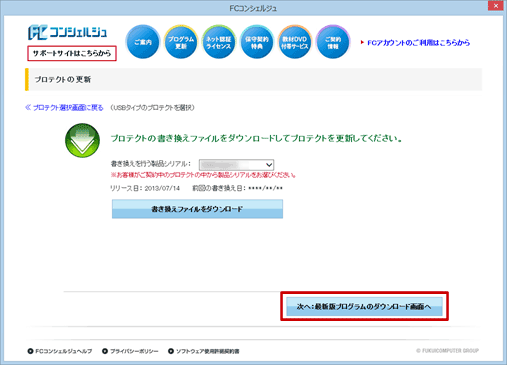
Task: Close the FCコンシェルジュ window
Action: [495, 6]
